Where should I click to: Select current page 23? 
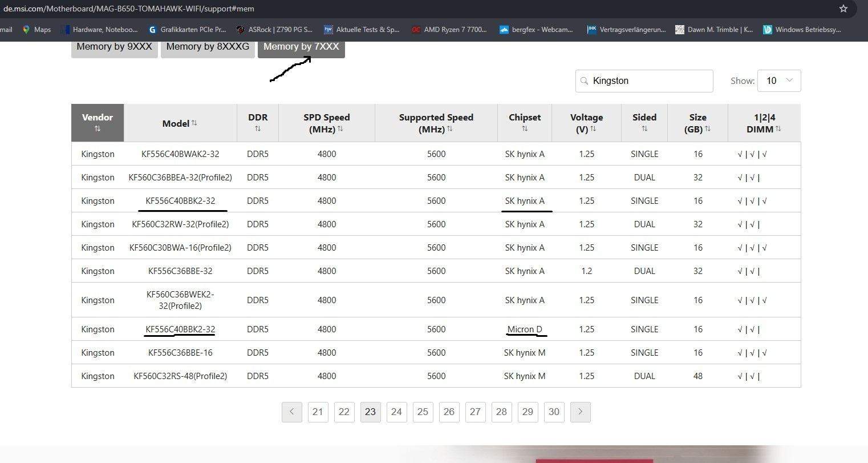pyautogui.click(x=371, y=412)
